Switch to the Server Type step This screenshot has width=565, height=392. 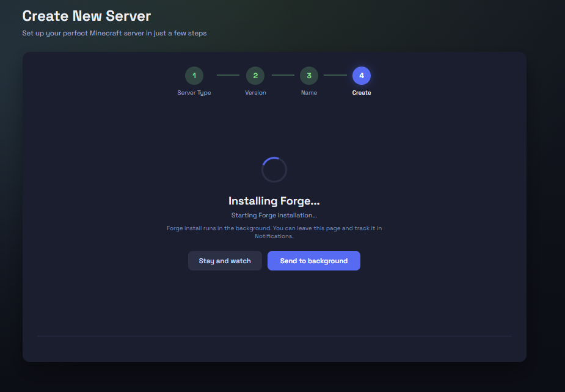pos(194,92)
